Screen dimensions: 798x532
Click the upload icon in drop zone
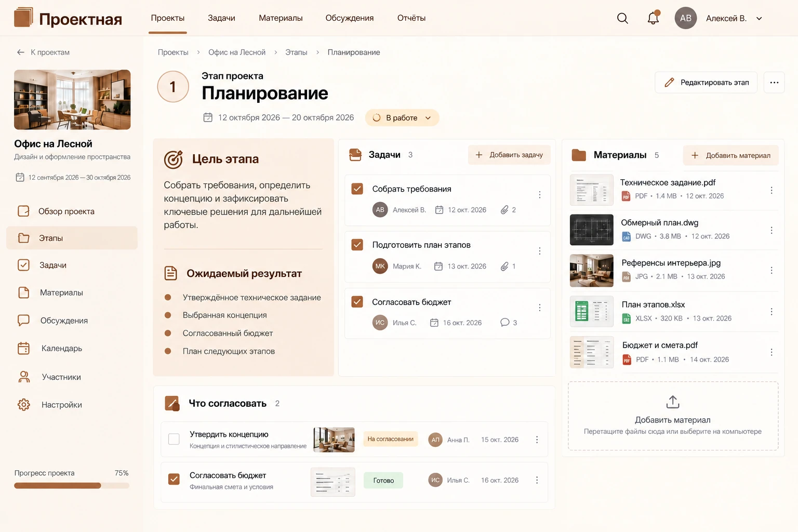tap(673, 402)
